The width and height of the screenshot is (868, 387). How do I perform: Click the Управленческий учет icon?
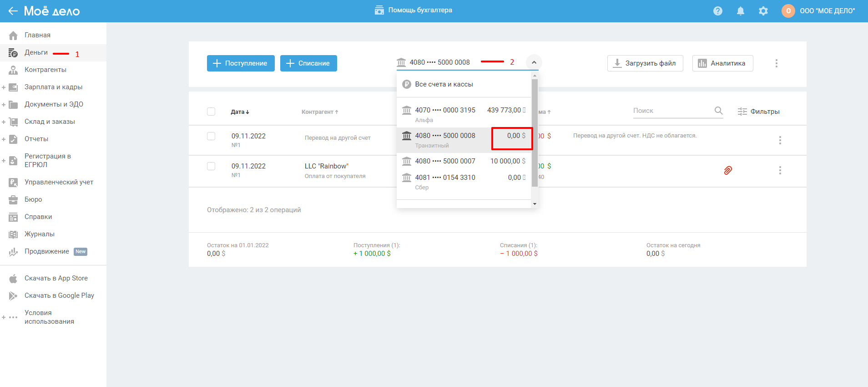pos(13,183)
